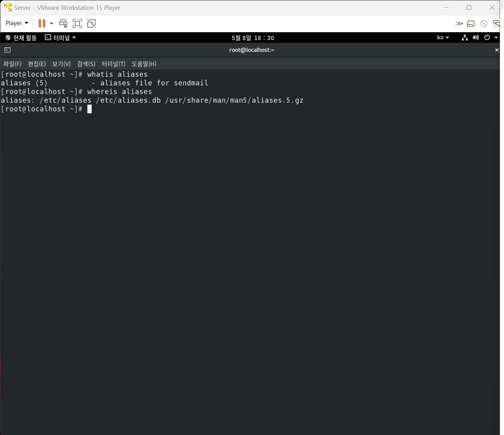Click the 'whereis aliases' command text

(120, 92)
